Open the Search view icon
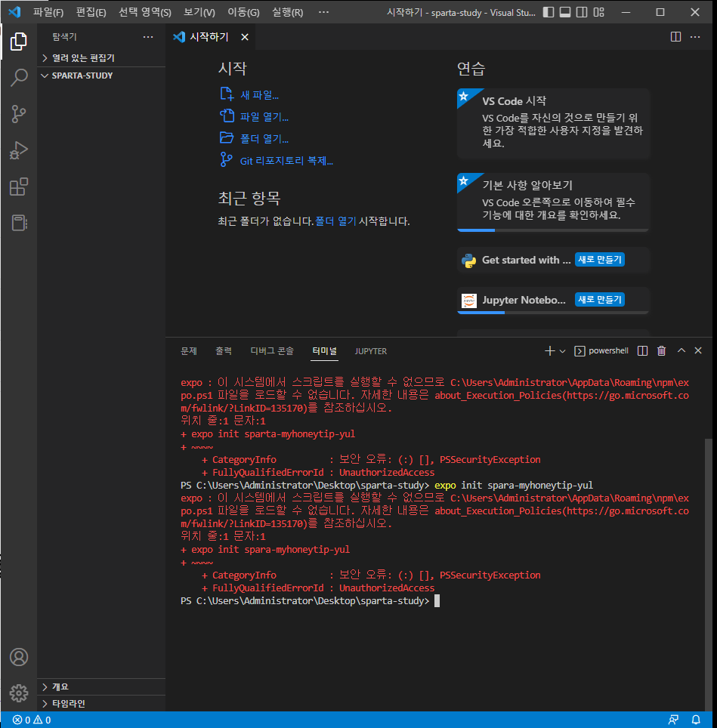 pos(19,78)
